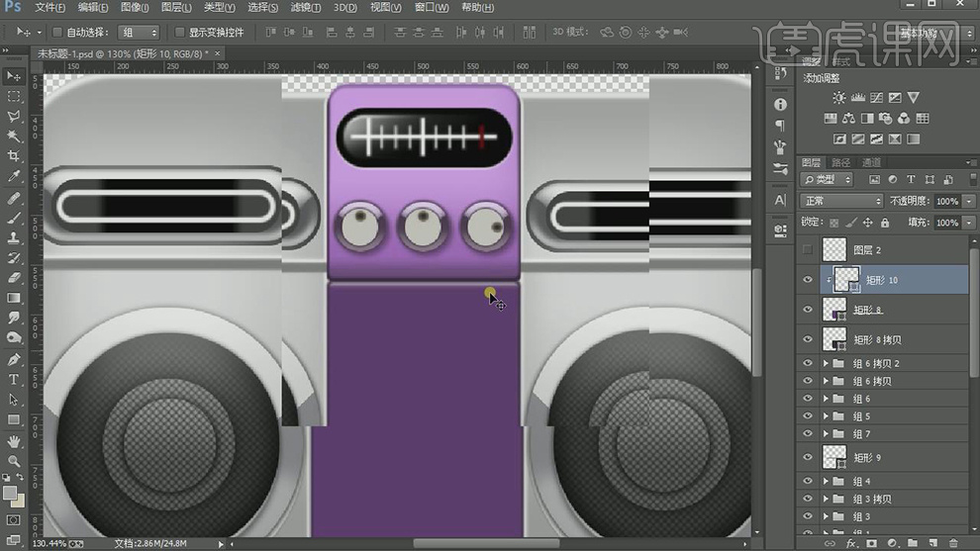Viewport: 980px width, 551px height.
Task: Select the Hand tool
Action: click(14, 440)
